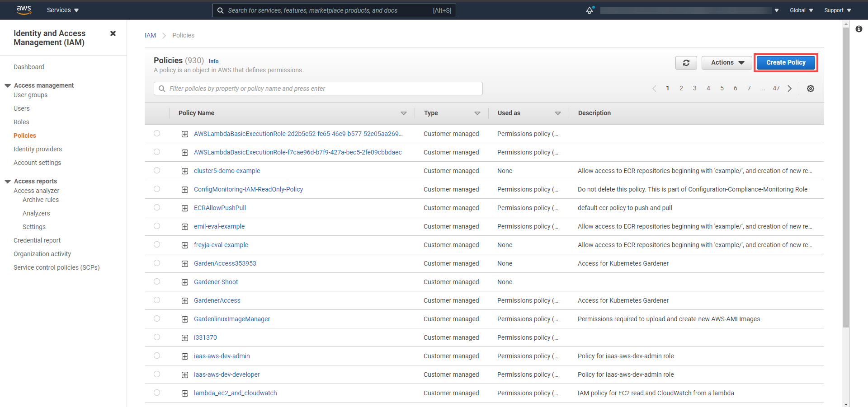Open Credential report in the sidebar
Viewport: 868px width, 407px height.
tap(37, 240)
